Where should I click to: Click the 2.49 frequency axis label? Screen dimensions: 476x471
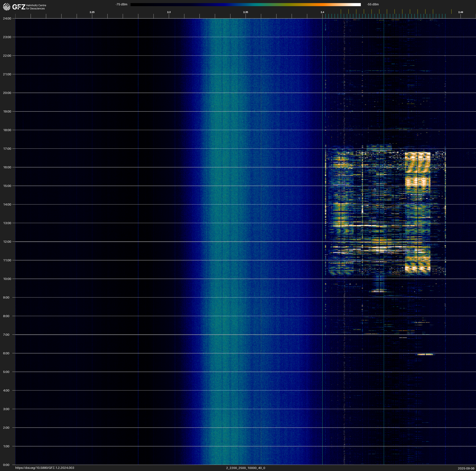coord(460,12)
